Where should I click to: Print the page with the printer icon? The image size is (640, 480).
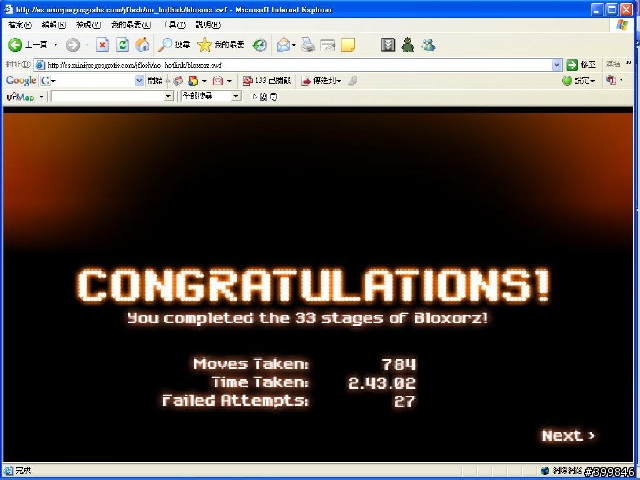(x=308, y=45)
